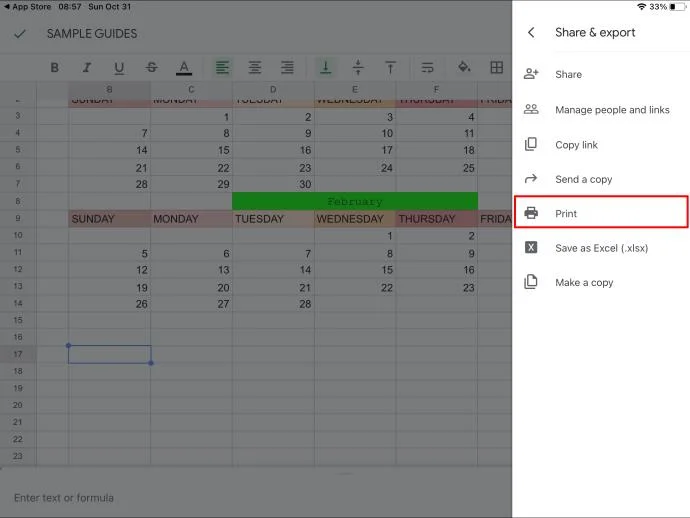The height and width of the screenshot is (518, 690).
Task: Click the Share person-plus icon
Action: pyautogui.click(x=531, y=73)
